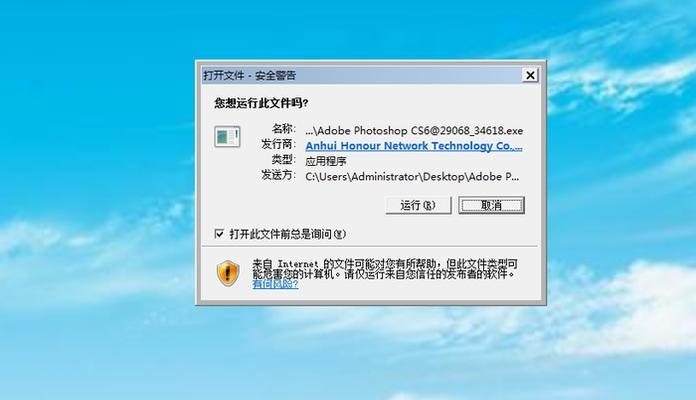Screen dimensions: 696x400
Task: Click the 运行(R) button
Action: click(418, 205)
